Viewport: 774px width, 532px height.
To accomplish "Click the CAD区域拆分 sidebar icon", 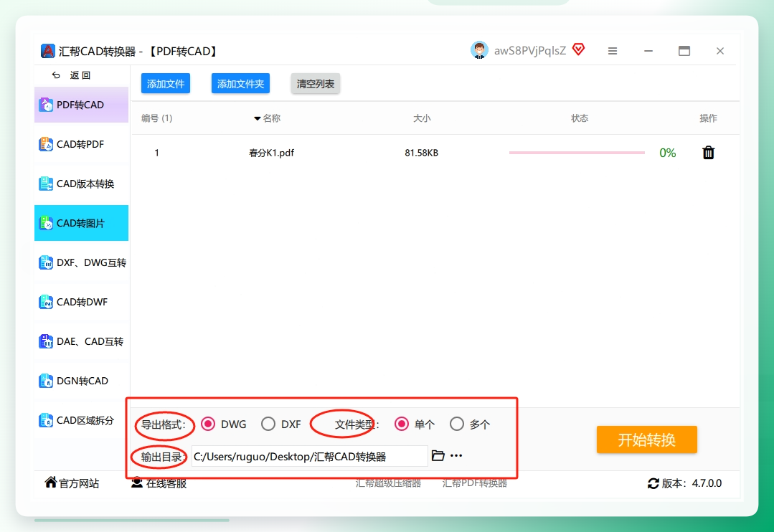I will pos(46,420).
